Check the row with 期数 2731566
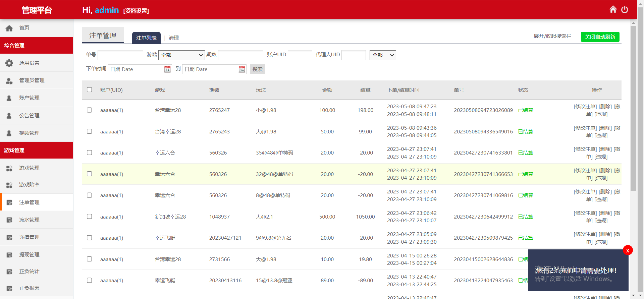 coord(89,259)
